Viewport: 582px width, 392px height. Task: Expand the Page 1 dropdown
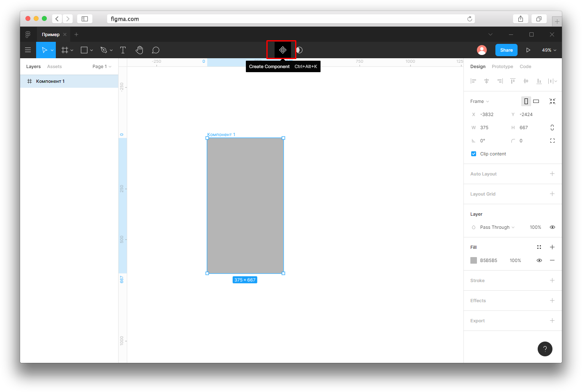tap(102, 66)
